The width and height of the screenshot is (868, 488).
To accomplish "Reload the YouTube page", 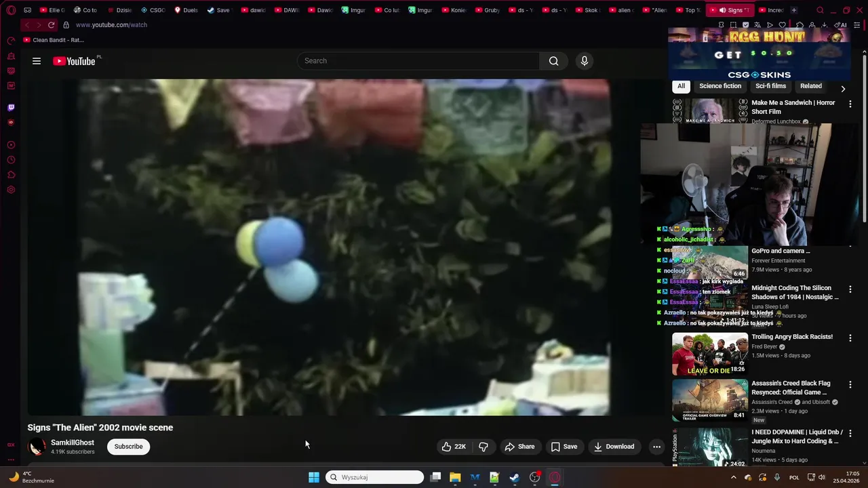I will tap(51, 24).
